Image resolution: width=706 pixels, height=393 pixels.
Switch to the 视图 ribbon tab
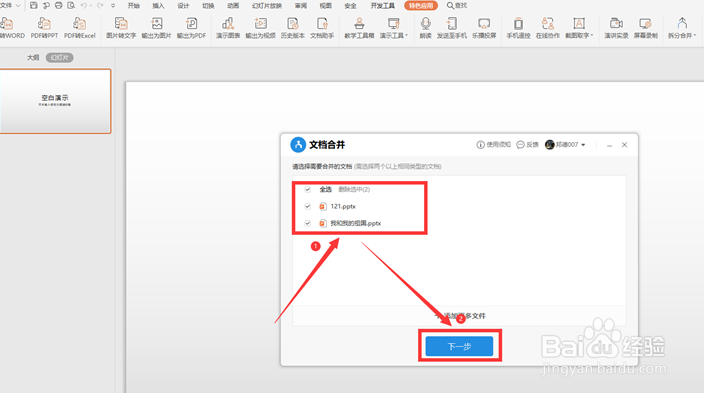326,5
